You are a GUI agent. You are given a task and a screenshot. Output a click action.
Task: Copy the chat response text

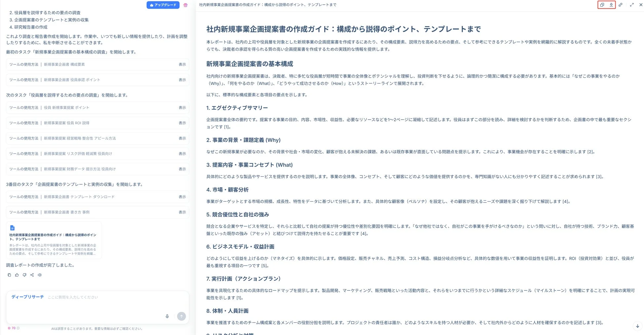(9, 275)
